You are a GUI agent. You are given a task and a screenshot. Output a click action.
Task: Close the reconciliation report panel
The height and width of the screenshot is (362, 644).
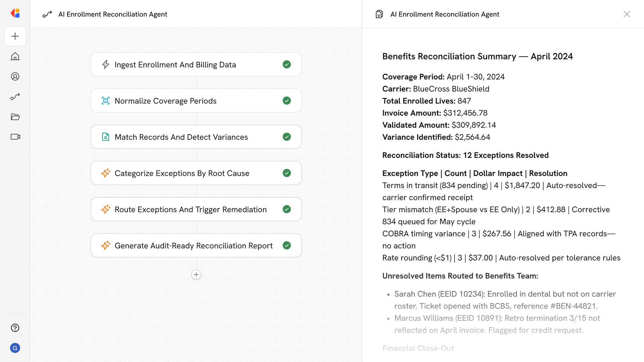[x=627, y=14]
